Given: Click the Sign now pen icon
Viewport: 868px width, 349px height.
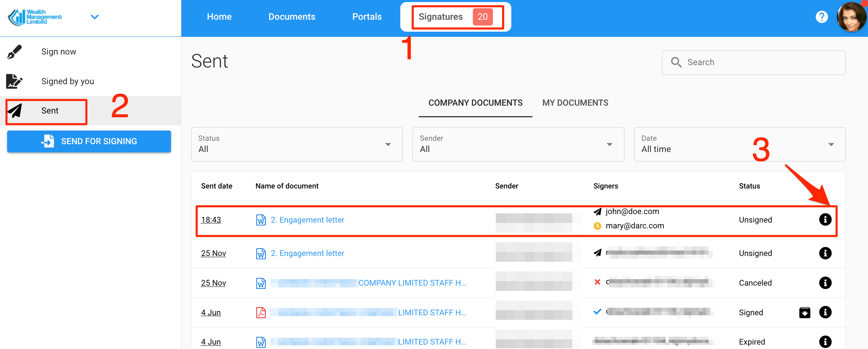Looking at the screenshot, I should [x=14, y=52].
